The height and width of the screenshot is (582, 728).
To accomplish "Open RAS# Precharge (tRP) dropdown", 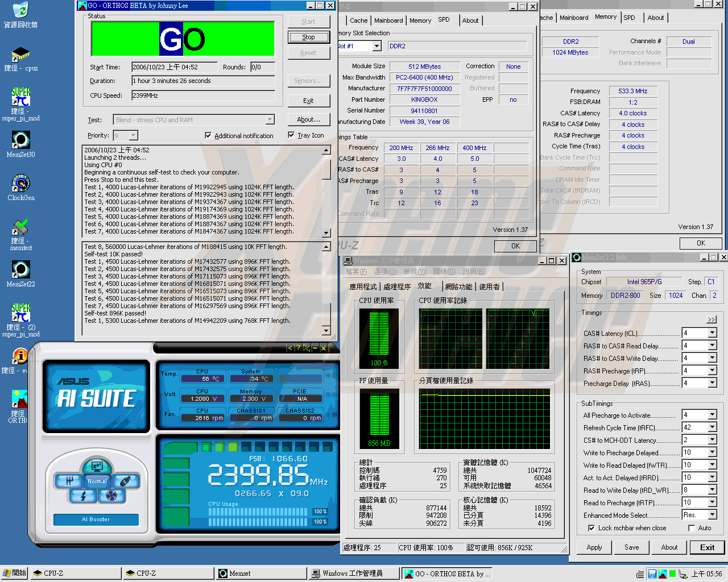I will [x=712, y=371].
